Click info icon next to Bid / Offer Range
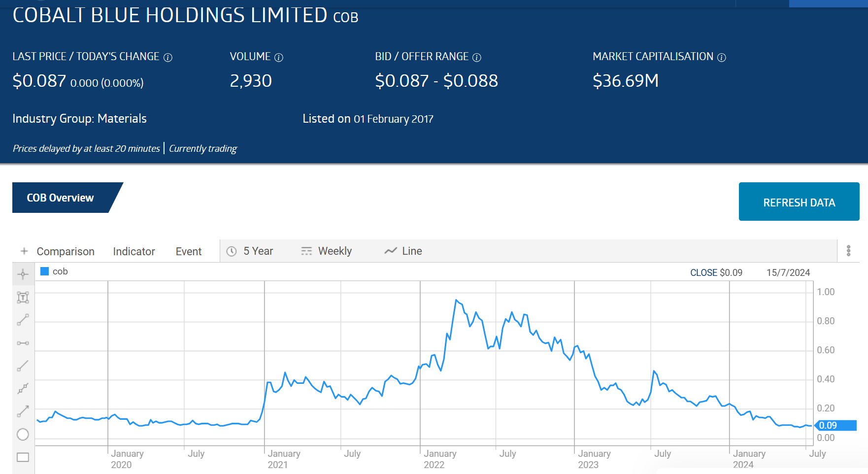 [x=477, y=58]
